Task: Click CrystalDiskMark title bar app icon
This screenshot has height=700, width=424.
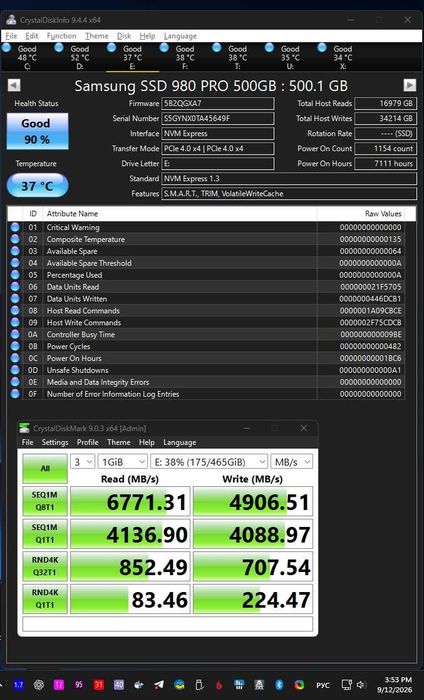Action: click(x=25, y=428)
